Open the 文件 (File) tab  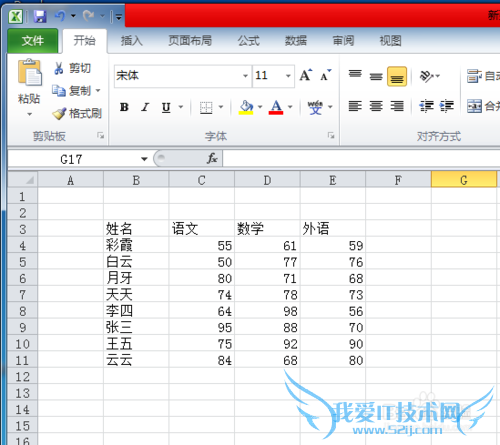tap(33, 41)
